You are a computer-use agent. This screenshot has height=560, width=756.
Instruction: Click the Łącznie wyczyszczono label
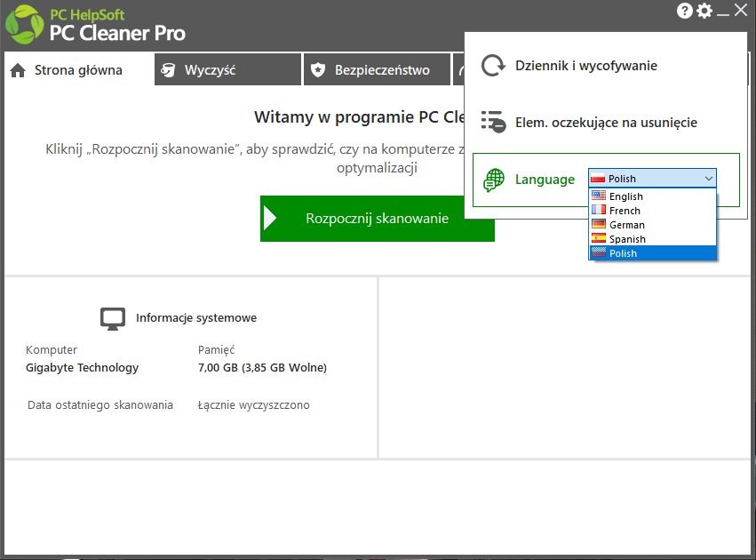tap(253, 405)
